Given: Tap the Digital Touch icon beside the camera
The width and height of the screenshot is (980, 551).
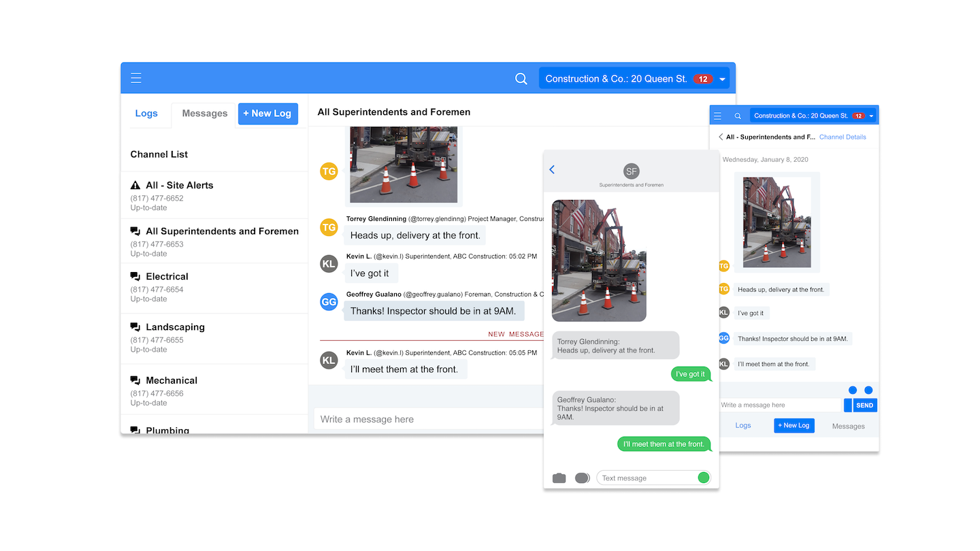Looking at the screenshot, I should pyautogui.click(x=582, y=478).
